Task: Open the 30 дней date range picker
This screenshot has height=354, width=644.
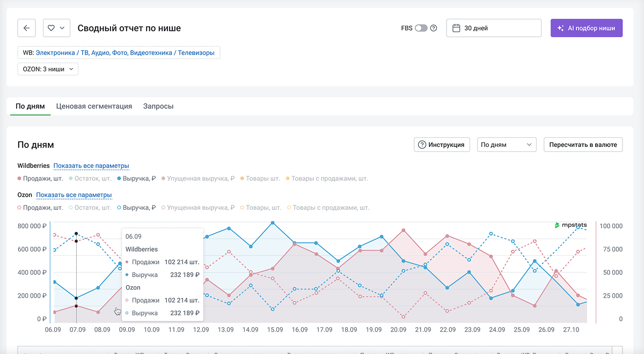Action: pos(494,28)
